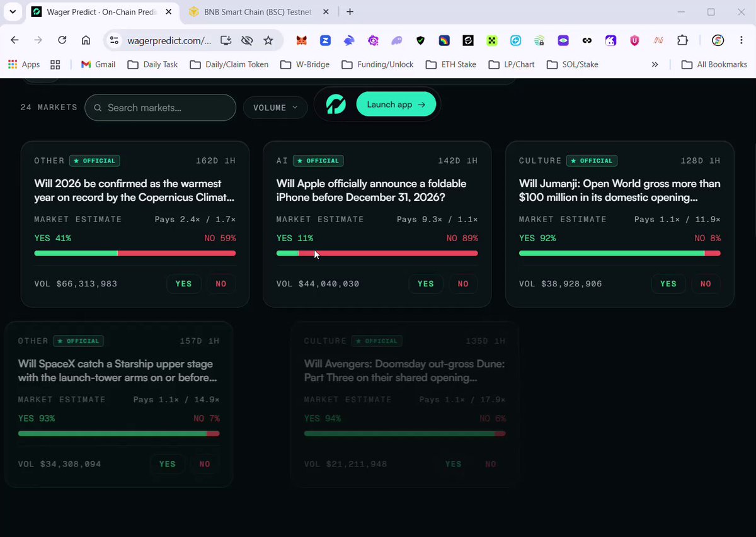Open the Phantom ghost extension

[397, 40]
